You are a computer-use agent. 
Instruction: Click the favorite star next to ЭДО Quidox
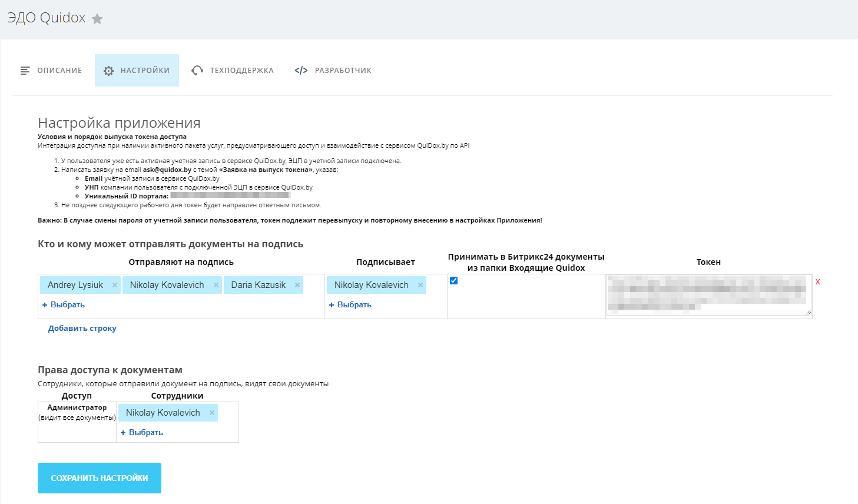pyautogui.click(x=98, y=19)
